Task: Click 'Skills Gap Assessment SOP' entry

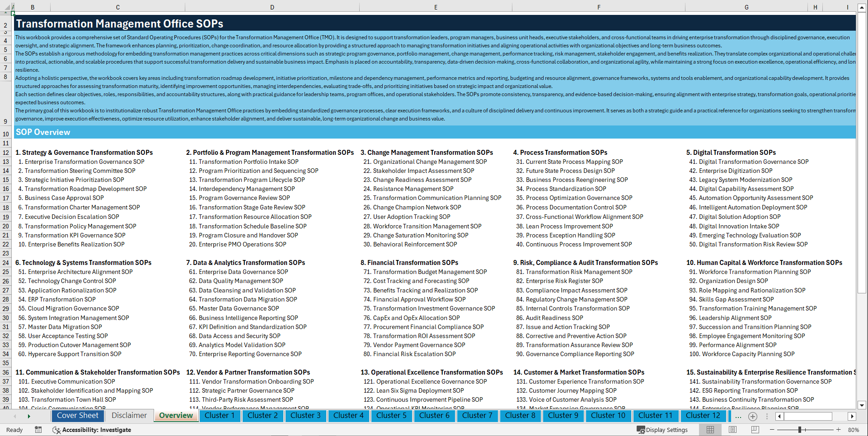Action: click(x=737, y=299)
